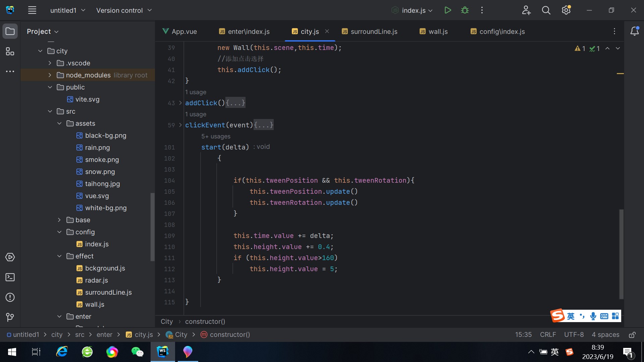
Task: Open the Explorer panel icon
Action: pyautogui.click(x=10, y=32)
